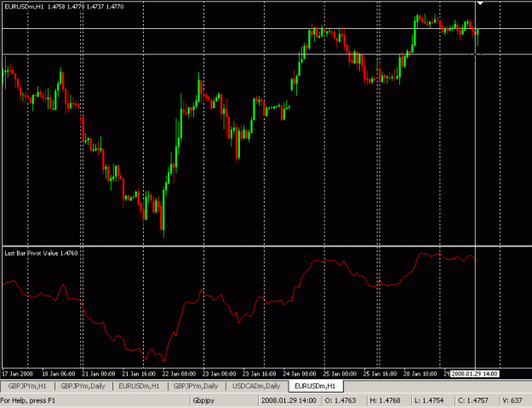The image size is (532, 408).
Task: Click the 25 Jan 00:00 time axis label
Action: point(340,374)
